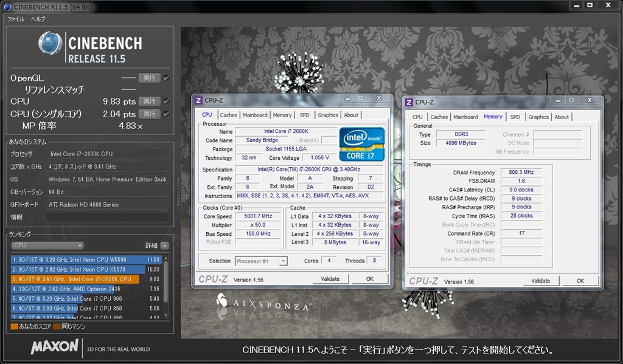Select ranking entry Intel Core i7 CPU 960
The height and width of the screenshot is (364, 623).
86,298
